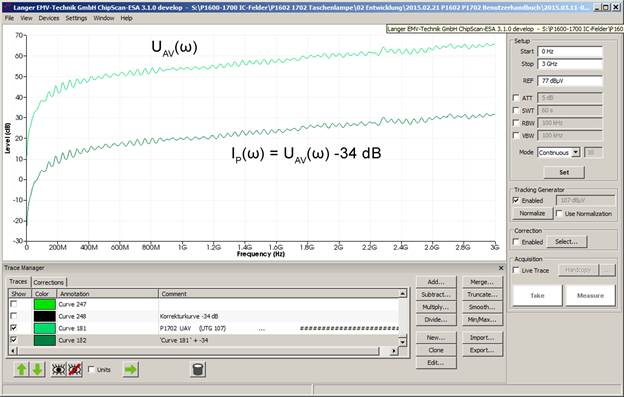Move selected trace up with green arrow
Viewport: 624px width, 397px height.
[x=21, y=370]
